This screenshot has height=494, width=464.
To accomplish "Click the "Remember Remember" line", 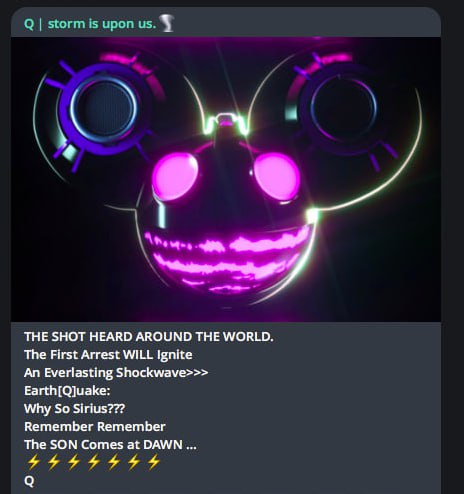I will click(x=95, y=427).
